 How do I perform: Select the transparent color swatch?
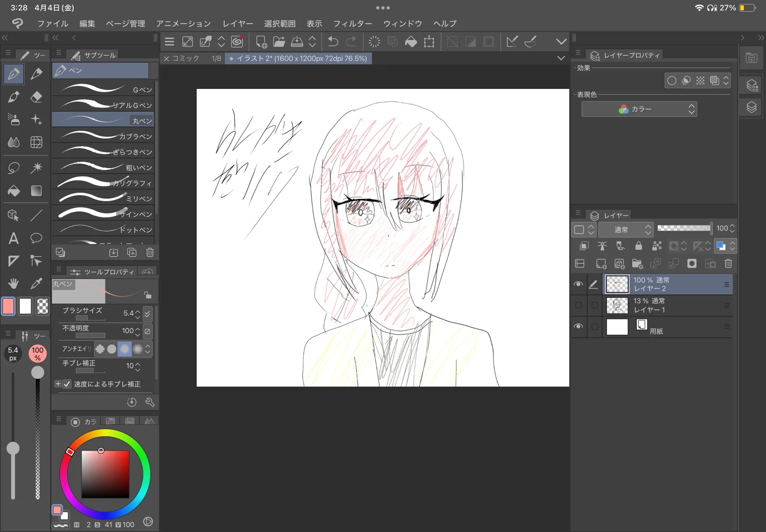tap(42, 306)
